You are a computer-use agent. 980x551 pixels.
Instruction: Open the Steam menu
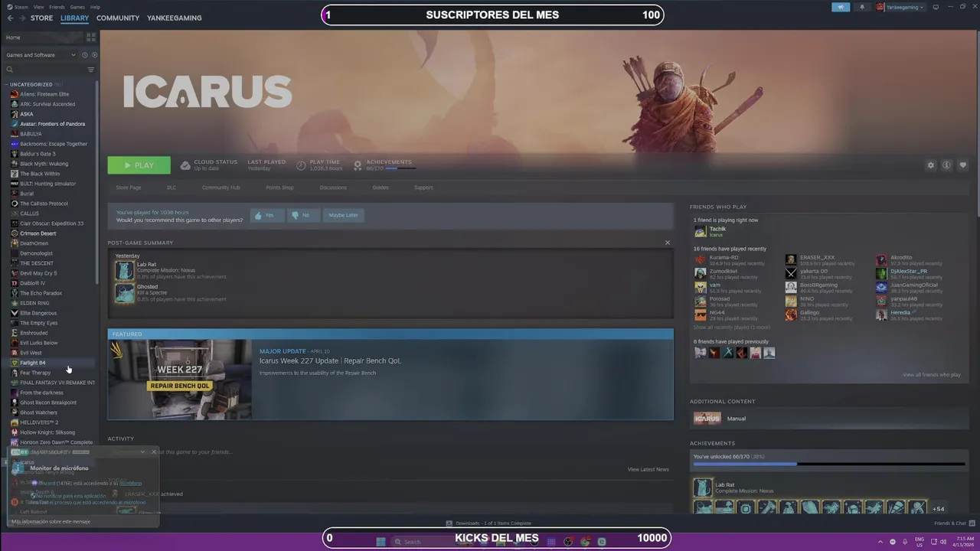coord(18,7)
